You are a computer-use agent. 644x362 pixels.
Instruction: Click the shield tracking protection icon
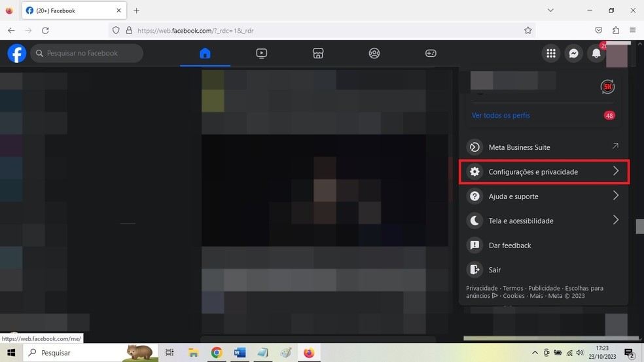(116, 30)
